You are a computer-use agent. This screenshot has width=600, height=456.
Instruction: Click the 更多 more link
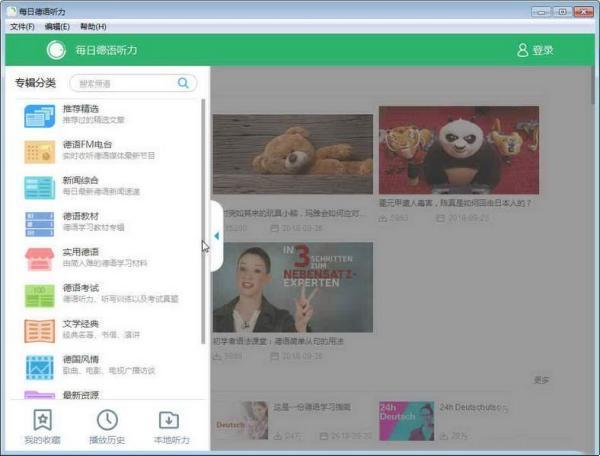point(541,380)
